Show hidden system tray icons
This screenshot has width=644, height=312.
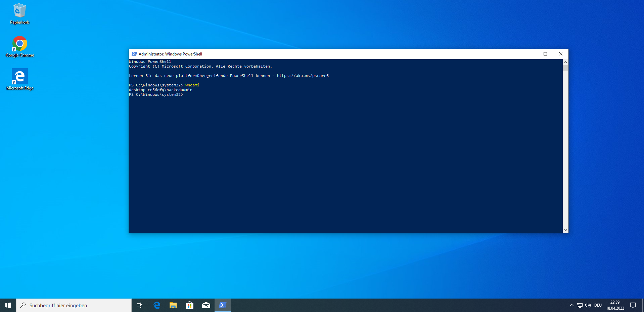[x=571, y=305]
